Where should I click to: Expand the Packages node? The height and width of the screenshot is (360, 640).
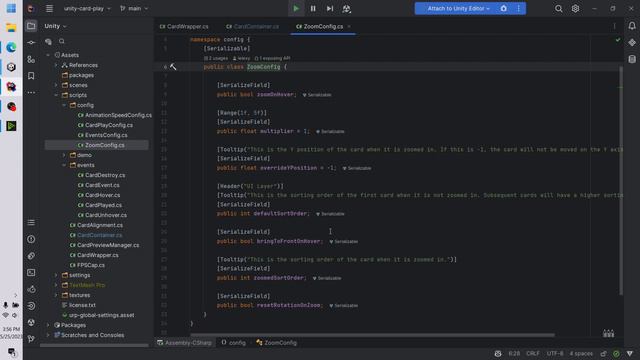point(48,325)
